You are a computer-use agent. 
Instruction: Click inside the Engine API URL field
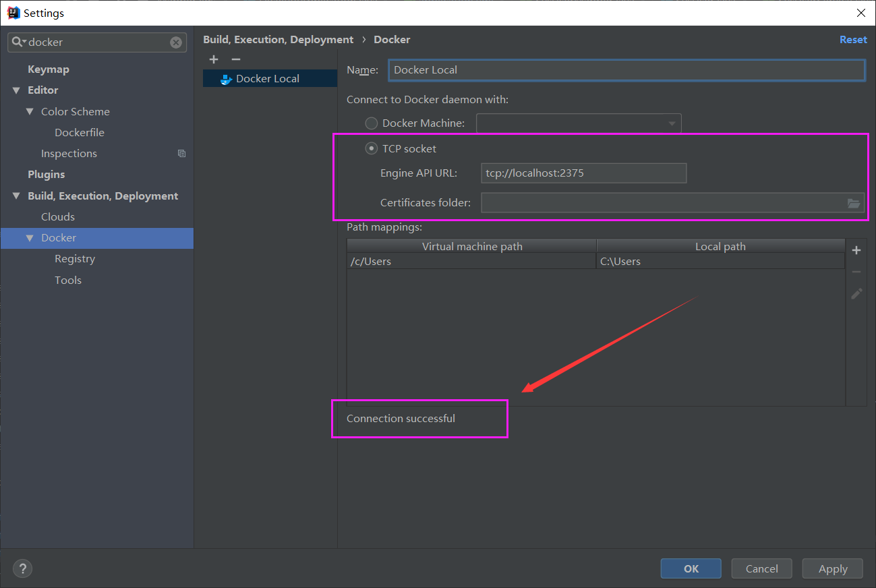tap(583, 173)
